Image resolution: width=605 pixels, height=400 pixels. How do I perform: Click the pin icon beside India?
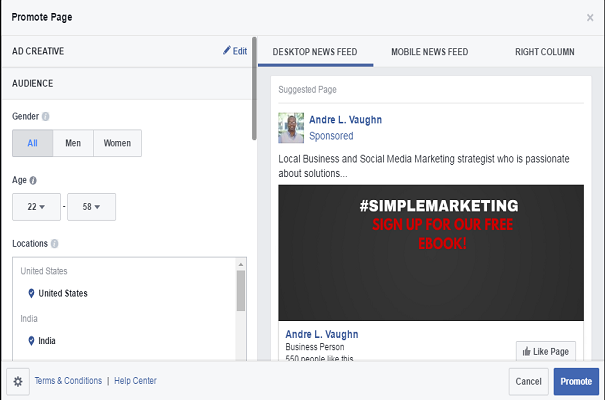tap(31, 340)
